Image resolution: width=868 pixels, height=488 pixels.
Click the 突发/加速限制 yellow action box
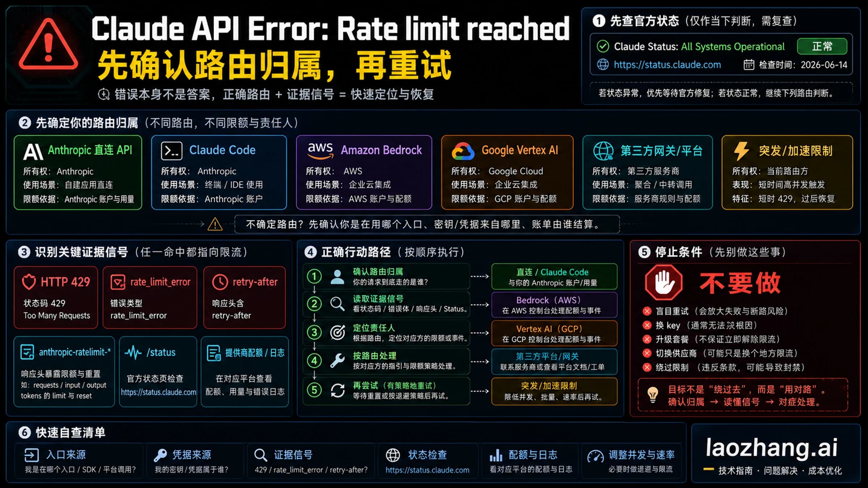(554, 391)
